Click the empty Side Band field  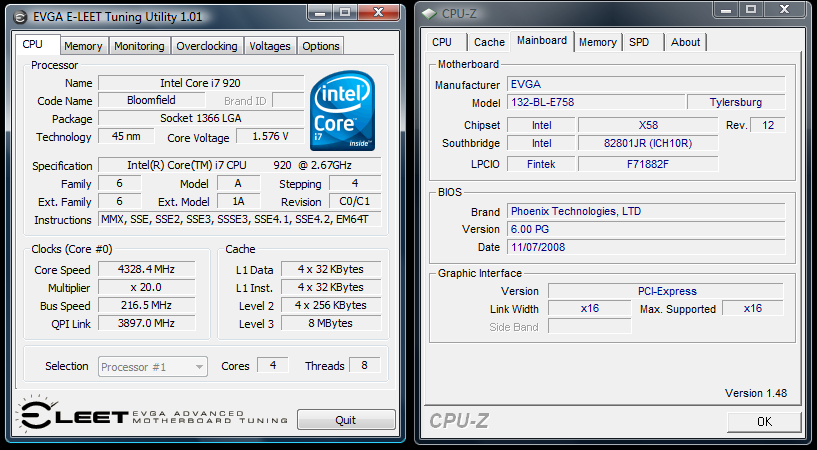coord(590,326)
